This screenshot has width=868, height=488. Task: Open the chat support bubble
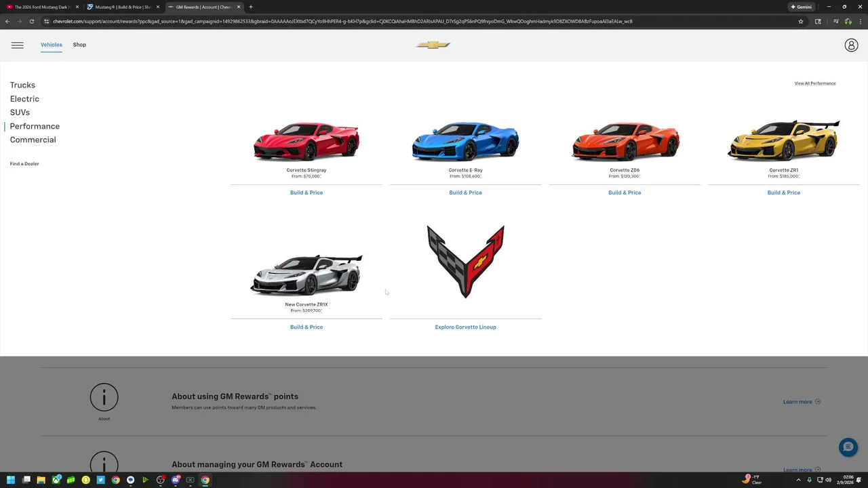point(848,447)
